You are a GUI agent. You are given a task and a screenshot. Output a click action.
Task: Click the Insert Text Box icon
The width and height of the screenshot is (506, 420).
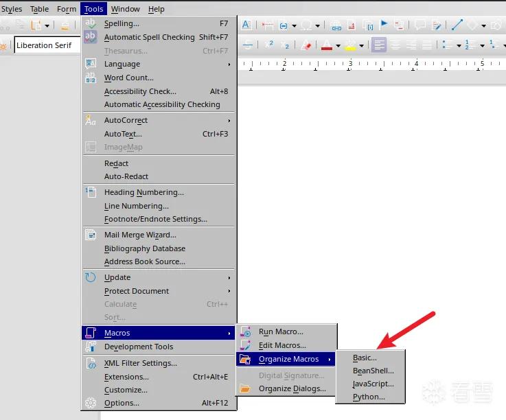coord(246,25)
